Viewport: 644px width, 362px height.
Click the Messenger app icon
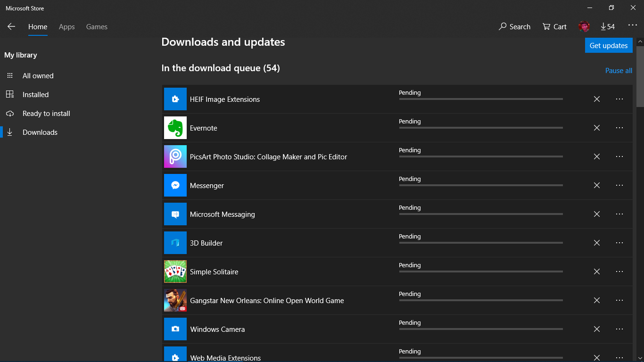point(175,185)
